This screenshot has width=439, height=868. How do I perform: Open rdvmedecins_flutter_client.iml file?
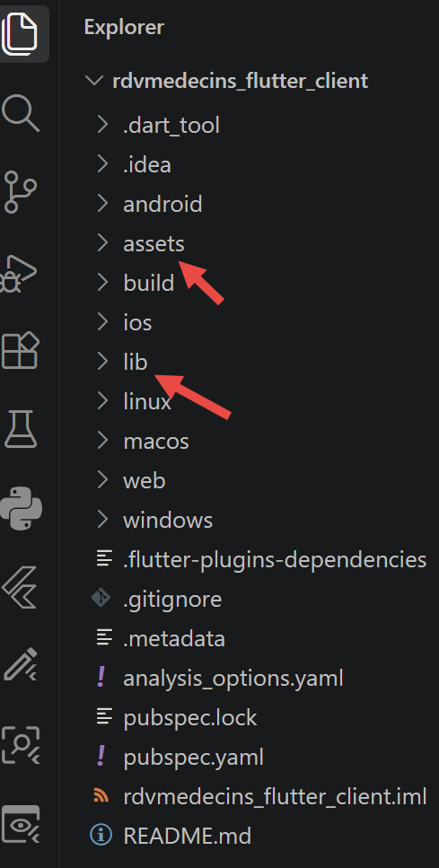click(275, 796)
